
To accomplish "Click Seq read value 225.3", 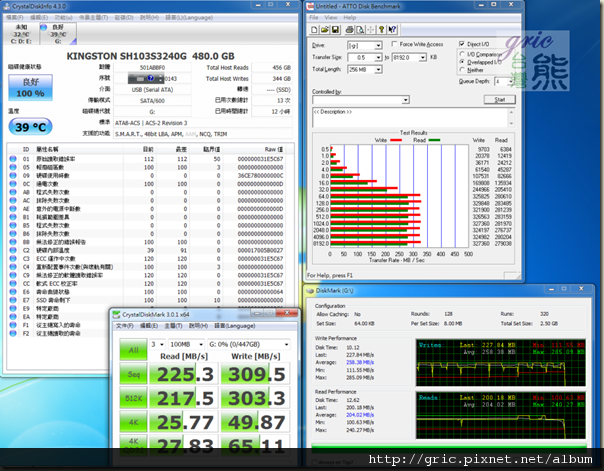I will point(185,374).
